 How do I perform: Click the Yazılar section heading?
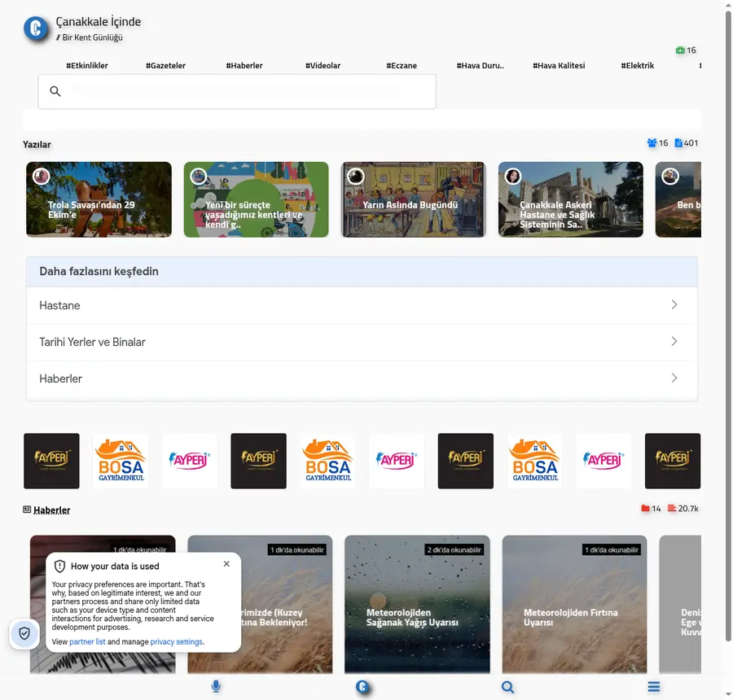[37, 144]
